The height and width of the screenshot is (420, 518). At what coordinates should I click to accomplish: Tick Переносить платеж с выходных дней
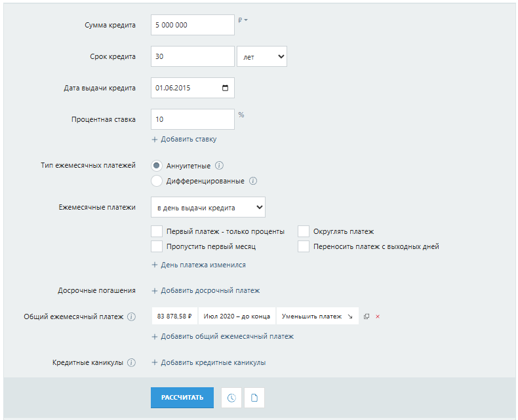pos(304,246)
